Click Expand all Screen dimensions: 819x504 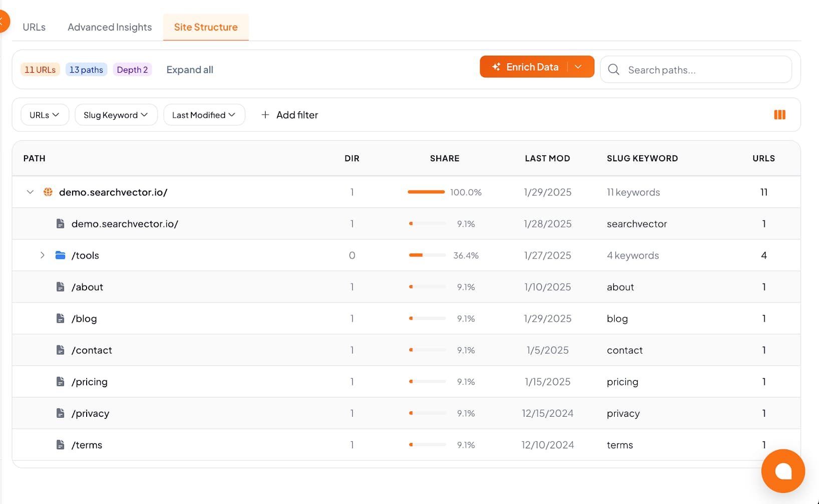coord(190,70)
